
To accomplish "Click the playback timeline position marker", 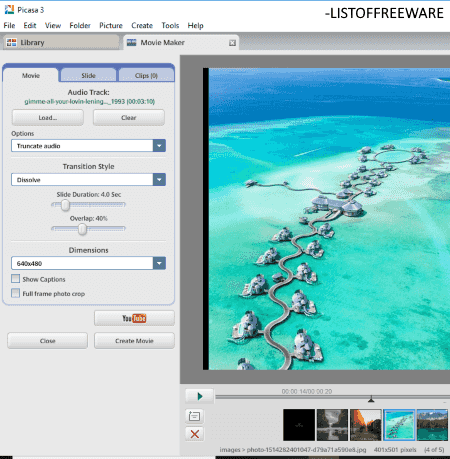I will 371,399.
